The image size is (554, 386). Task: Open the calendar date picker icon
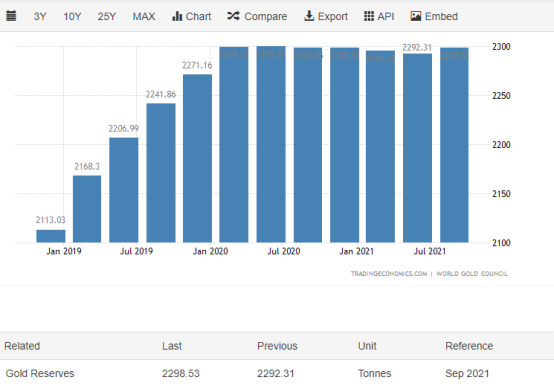[x=11, y=16]
